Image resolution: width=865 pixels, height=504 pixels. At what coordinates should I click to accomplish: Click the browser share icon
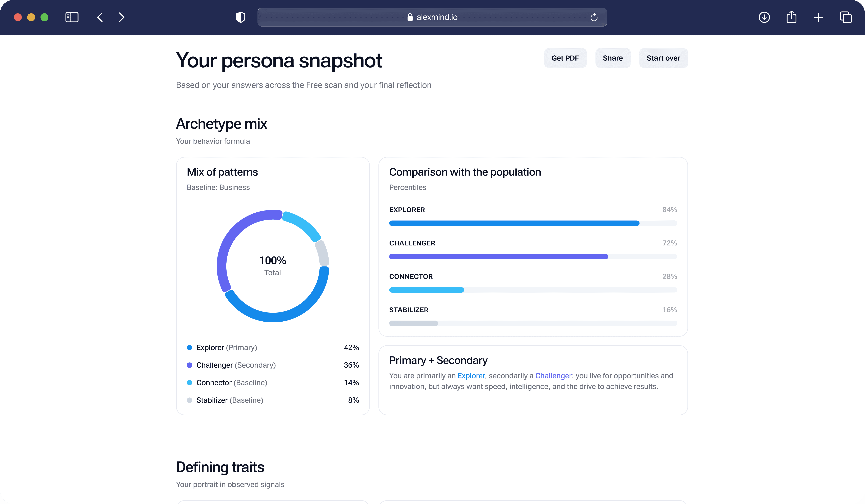[x=791, y=17]
